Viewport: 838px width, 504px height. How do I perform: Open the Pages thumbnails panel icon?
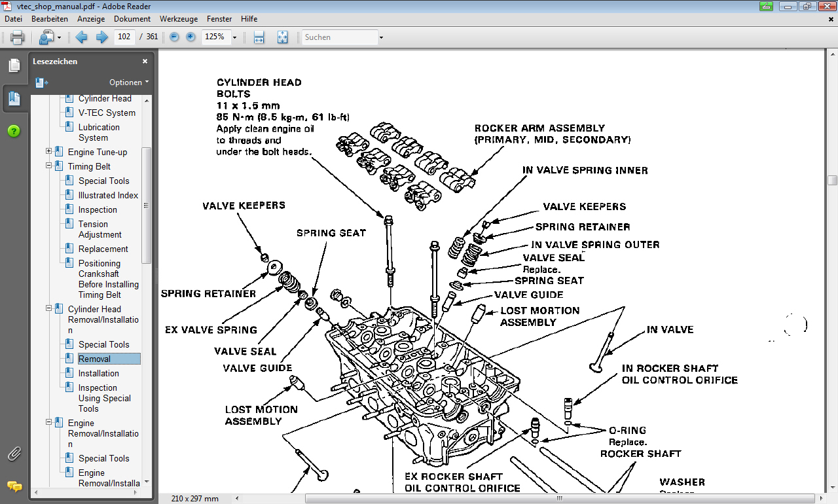pos(14,65)
